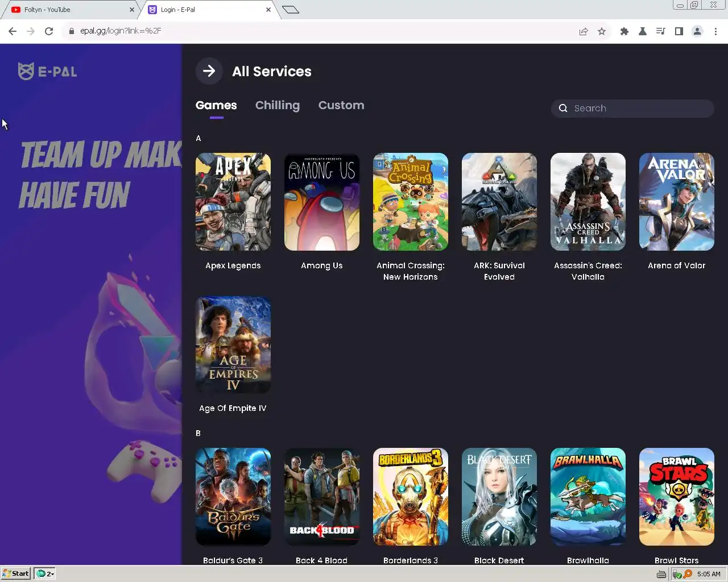Viewport: 728px width, 582px height.
Task: Click the flask extension icon
Action: coord(643,31)
